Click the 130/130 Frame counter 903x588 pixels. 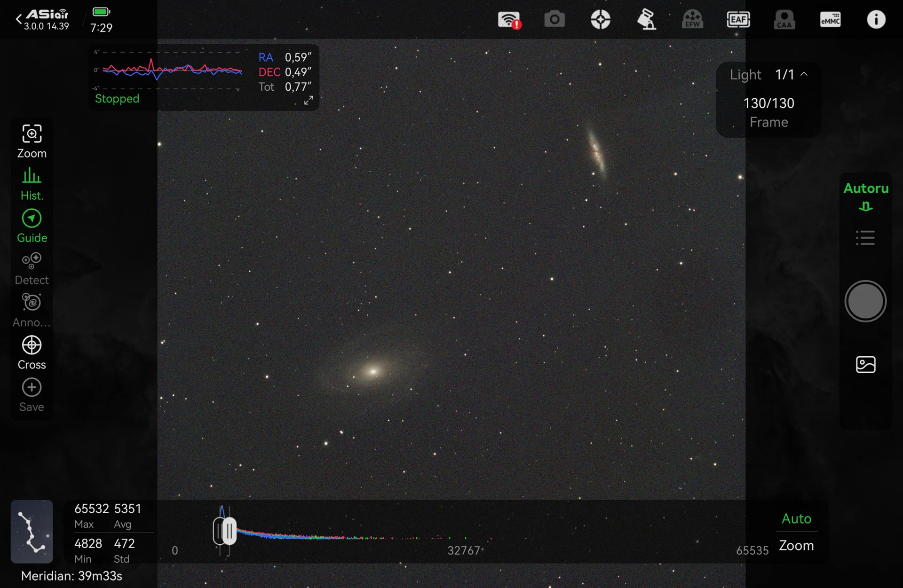(768, 112)
